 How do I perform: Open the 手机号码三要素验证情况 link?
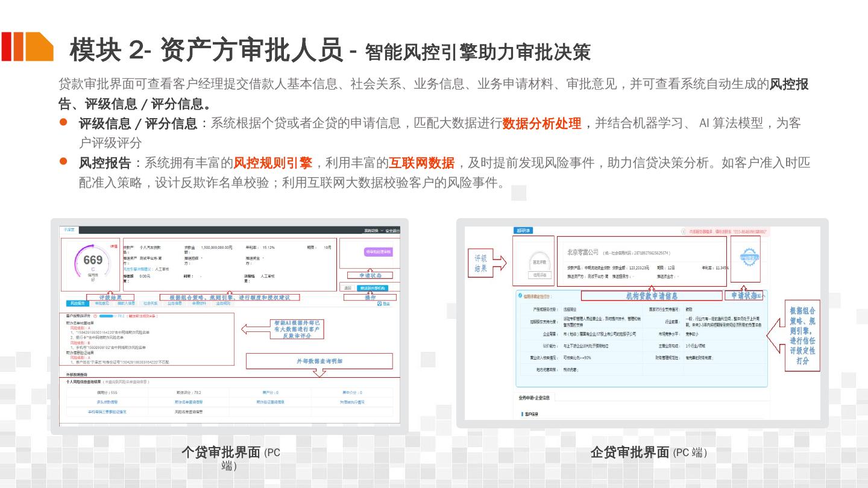107,412
